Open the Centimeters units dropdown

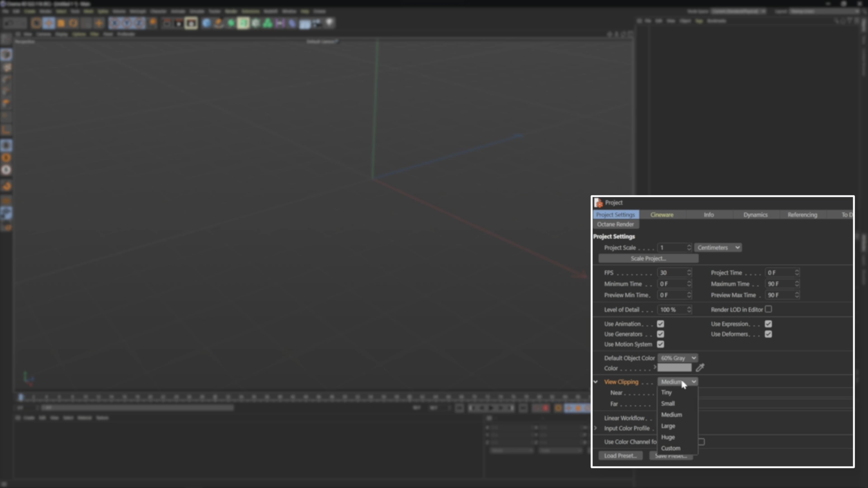tap(718, 247)
